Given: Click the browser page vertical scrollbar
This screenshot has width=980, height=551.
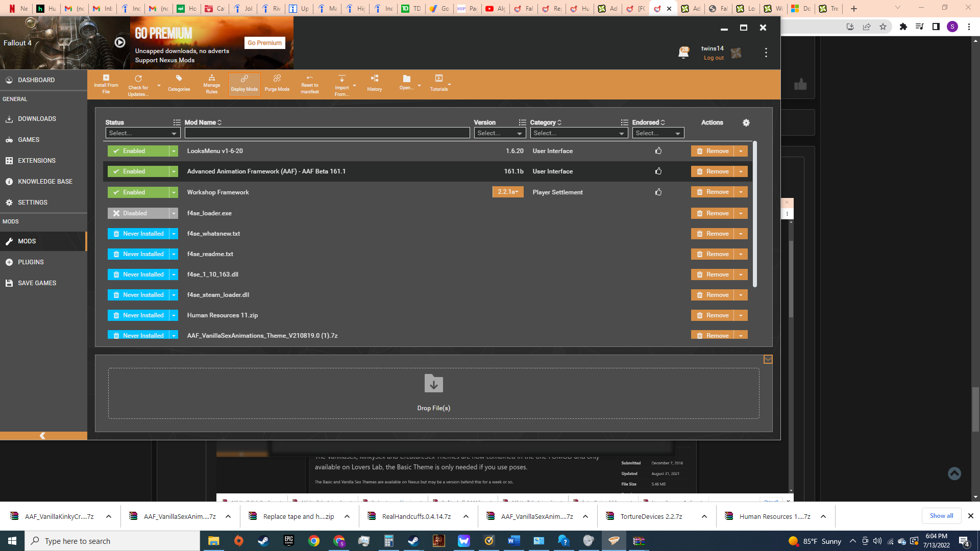Looking at the screenshot, I should (x=976, y=410).
